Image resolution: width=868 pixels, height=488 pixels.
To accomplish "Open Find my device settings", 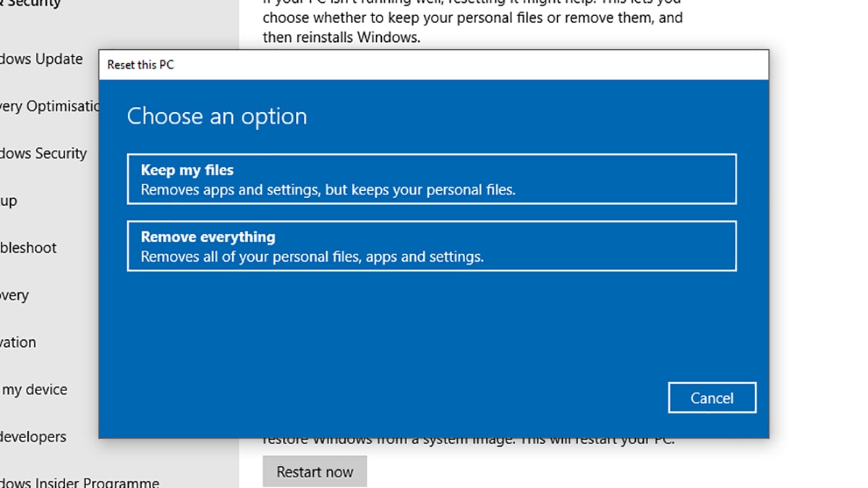I will coord(35,390).
